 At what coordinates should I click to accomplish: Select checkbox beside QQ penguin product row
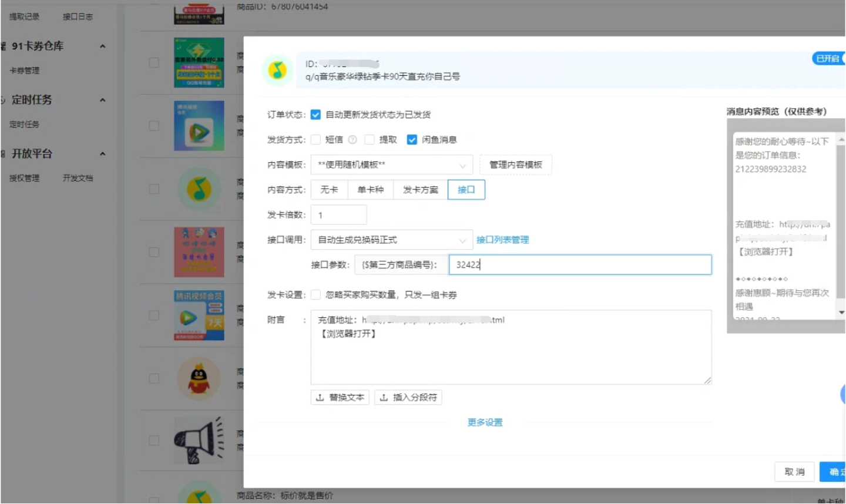[x=154, y=378]
